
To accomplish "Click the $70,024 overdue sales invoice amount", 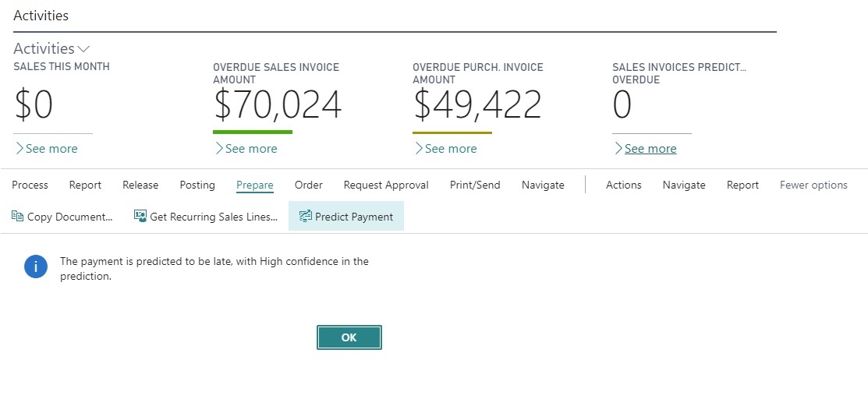I will [278, 105].
